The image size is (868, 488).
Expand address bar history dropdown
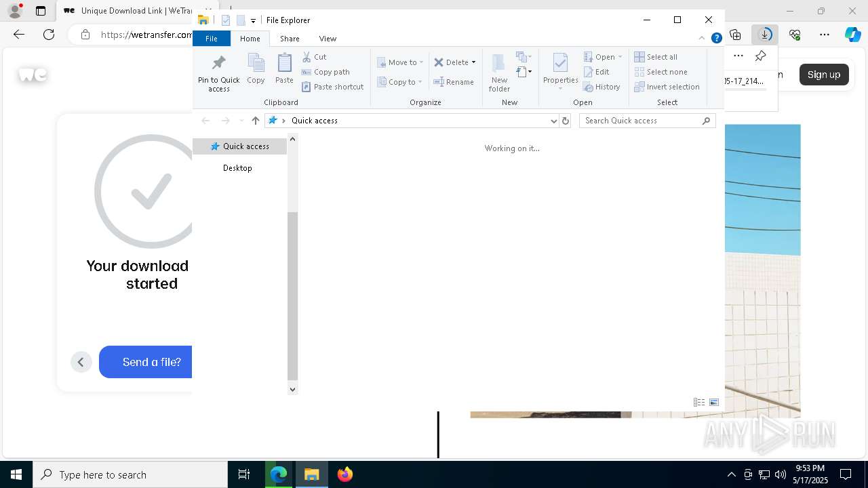coord(553,121)
